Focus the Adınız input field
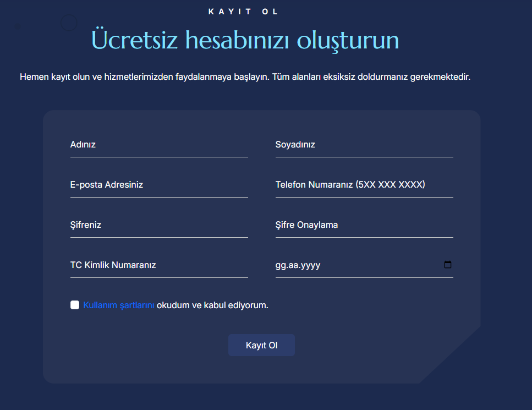 (159, 145)
